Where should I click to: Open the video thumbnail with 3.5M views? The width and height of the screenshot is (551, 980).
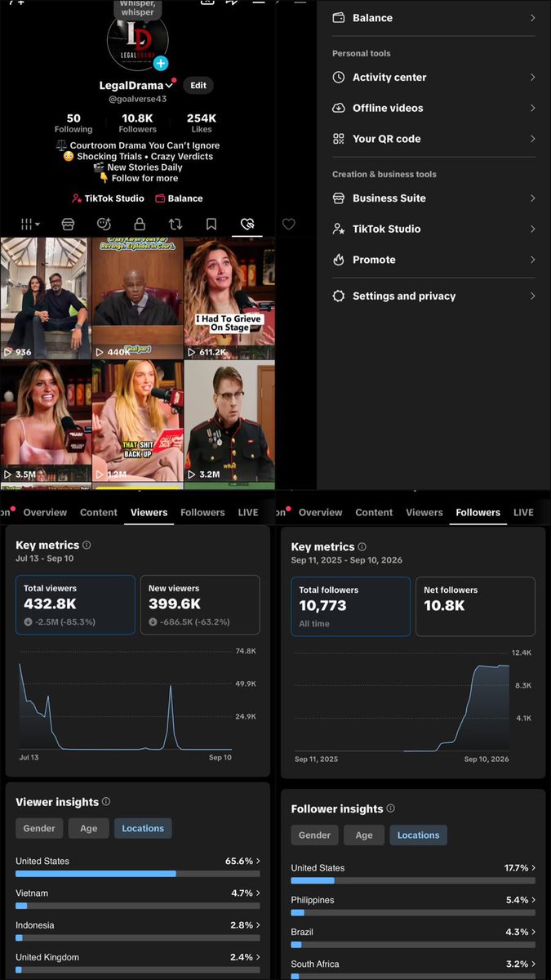tap(46, 421)
